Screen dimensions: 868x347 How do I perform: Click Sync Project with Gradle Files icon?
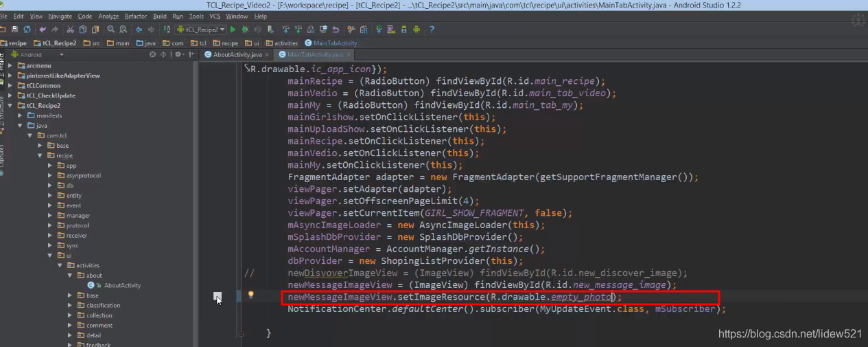(379, 30)
